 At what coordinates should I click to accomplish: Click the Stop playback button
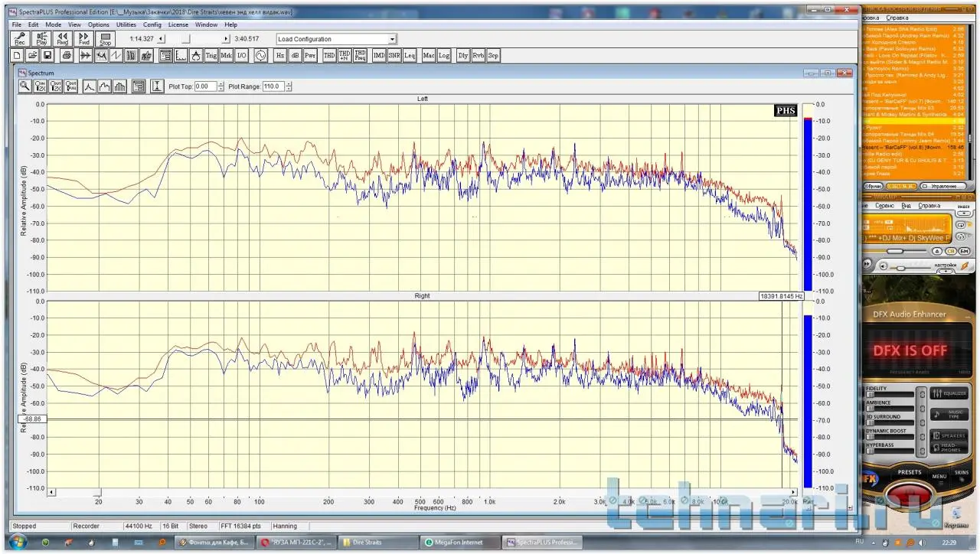tap(105, 39)
